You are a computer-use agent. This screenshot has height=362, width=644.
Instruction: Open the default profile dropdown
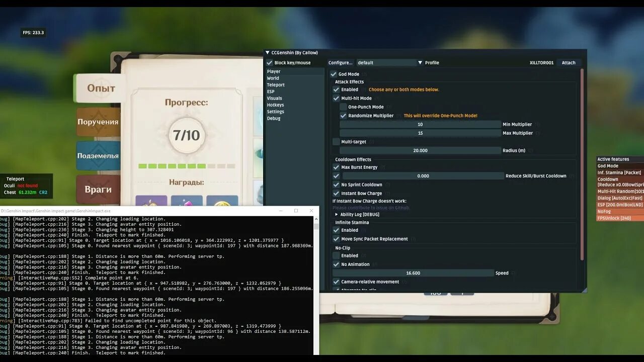390,63
